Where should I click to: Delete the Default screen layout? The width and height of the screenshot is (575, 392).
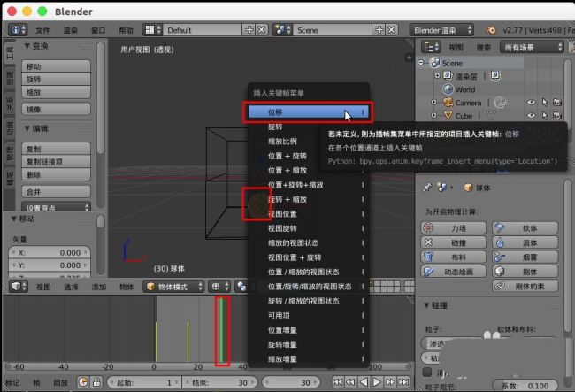tap(261, 30)
